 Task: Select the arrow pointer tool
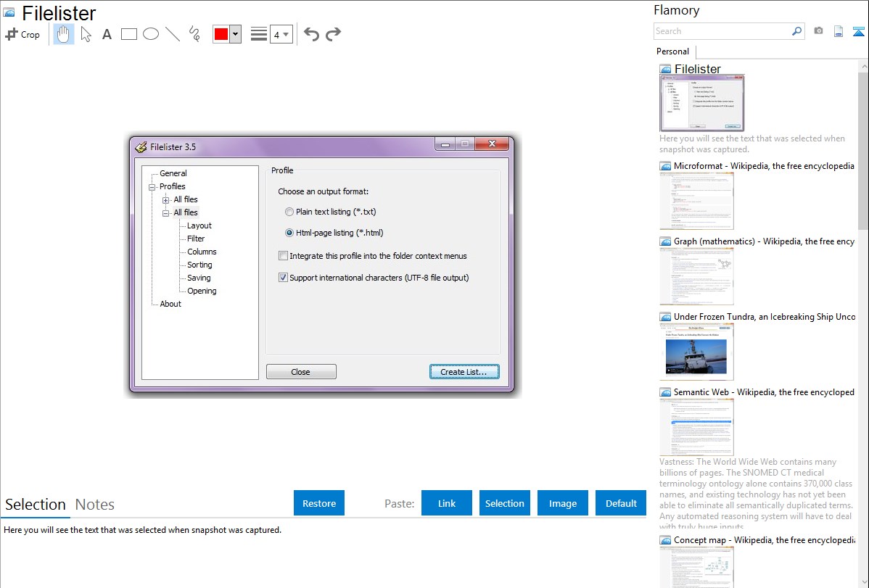pyautogui.click(x=86, y=34)
